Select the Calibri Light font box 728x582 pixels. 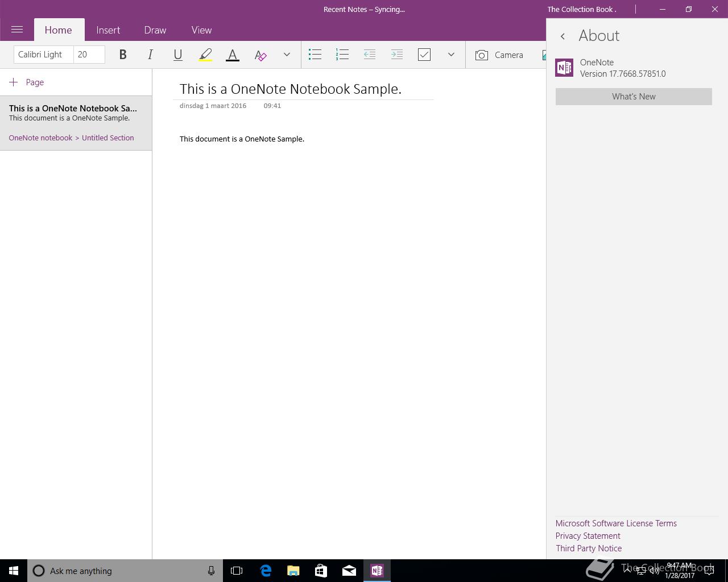pos(44,55)
